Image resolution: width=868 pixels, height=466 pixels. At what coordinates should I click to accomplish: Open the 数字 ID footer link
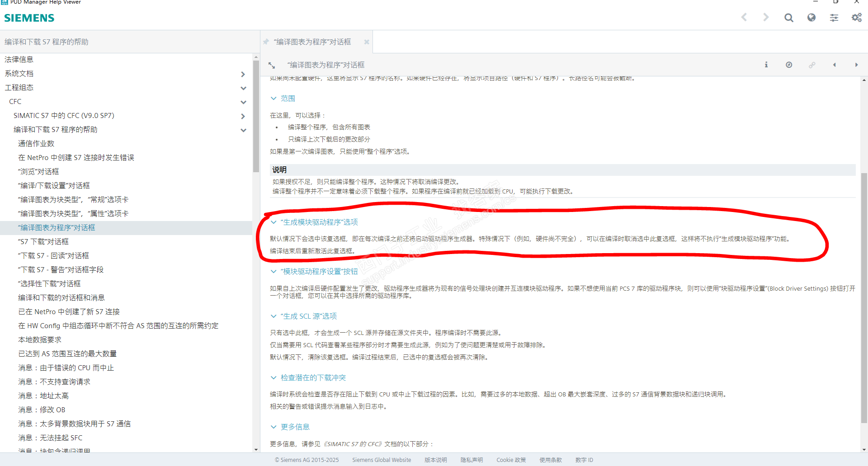pos(584,460)
